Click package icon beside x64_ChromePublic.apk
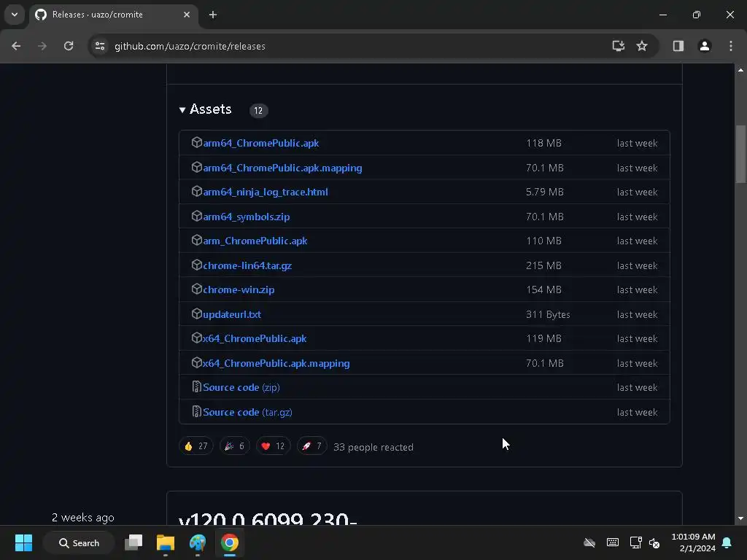This screenshot has height=560, width=747. coord(197,338)
